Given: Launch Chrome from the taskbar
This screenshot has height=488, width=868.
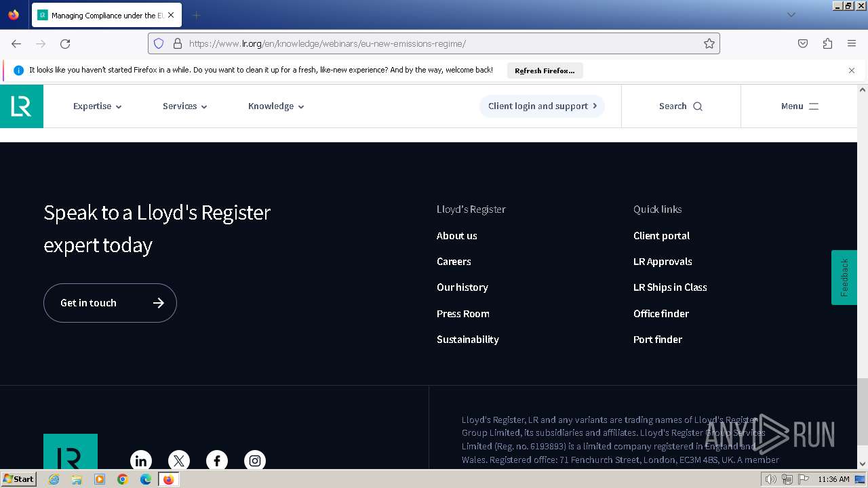Looking at the screenshot, I should [123, 479].
